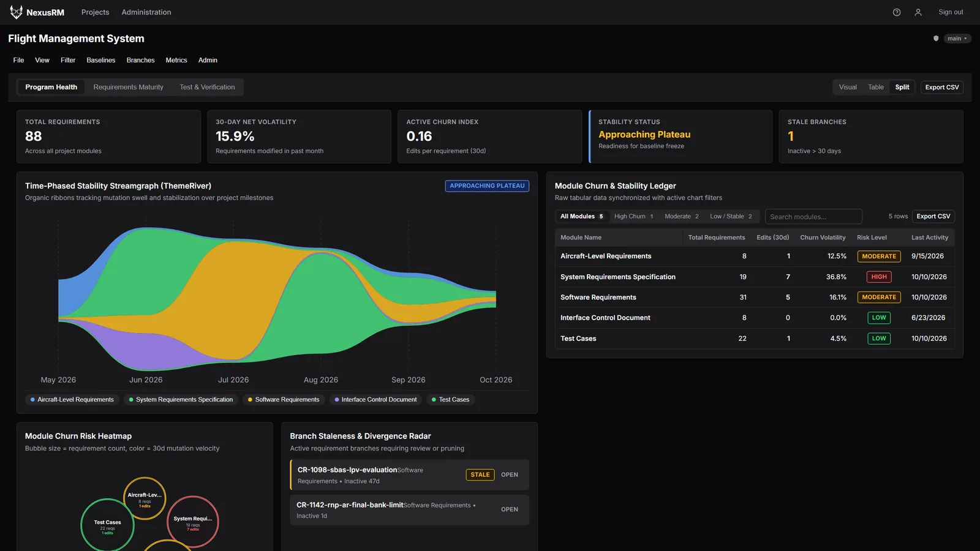Toggle Test Cases legend item
This screenshot has height=551, width=980.
coord(451,400)
